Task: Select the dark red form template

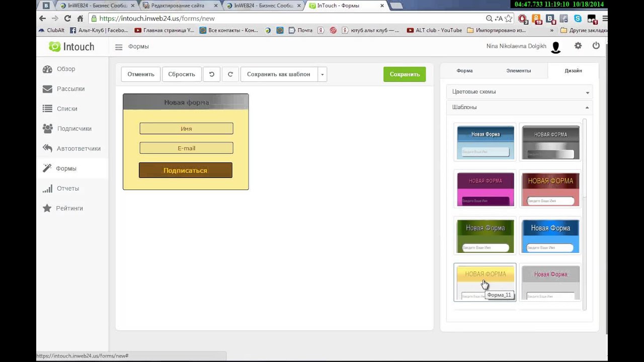Action: [x=550, y=189]
